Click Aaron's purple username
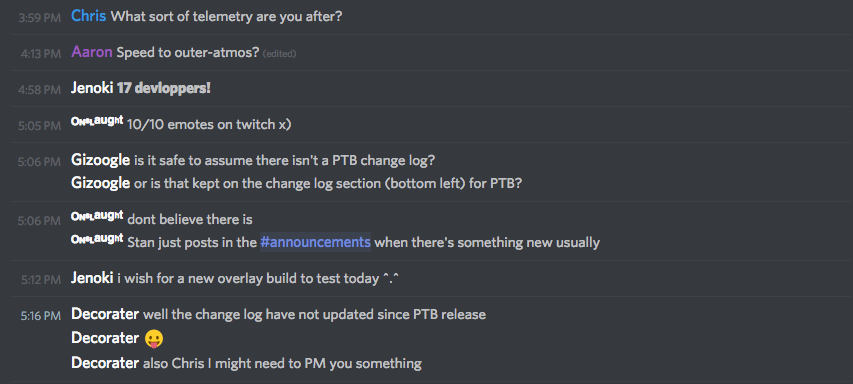Image resolution: width=853 pixels, height=384 pixels. pos(91,53)
